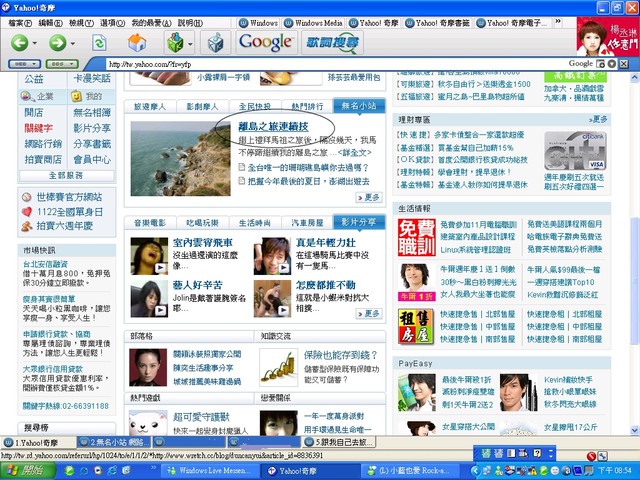Open the 離島之旅連續技 article link
The image size is (640, 480).
coord(273,127)
